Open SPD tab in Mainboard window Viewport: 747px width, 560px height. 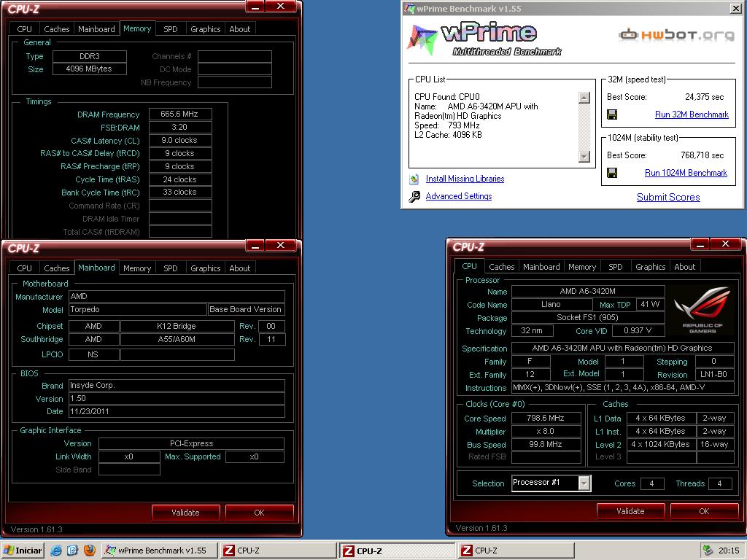click(x=171, y=268)
